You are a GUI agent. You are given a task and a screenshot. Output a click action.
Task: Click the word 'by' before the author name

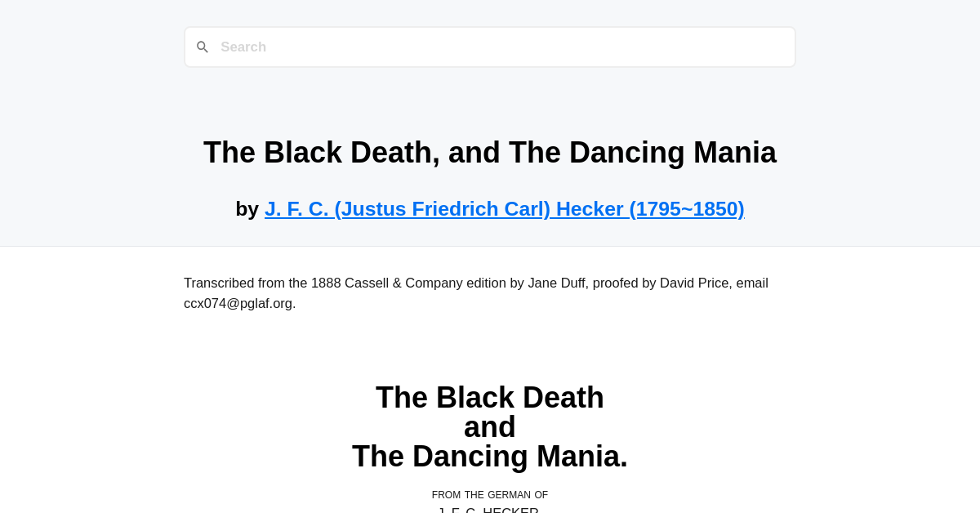click(247, 208)
